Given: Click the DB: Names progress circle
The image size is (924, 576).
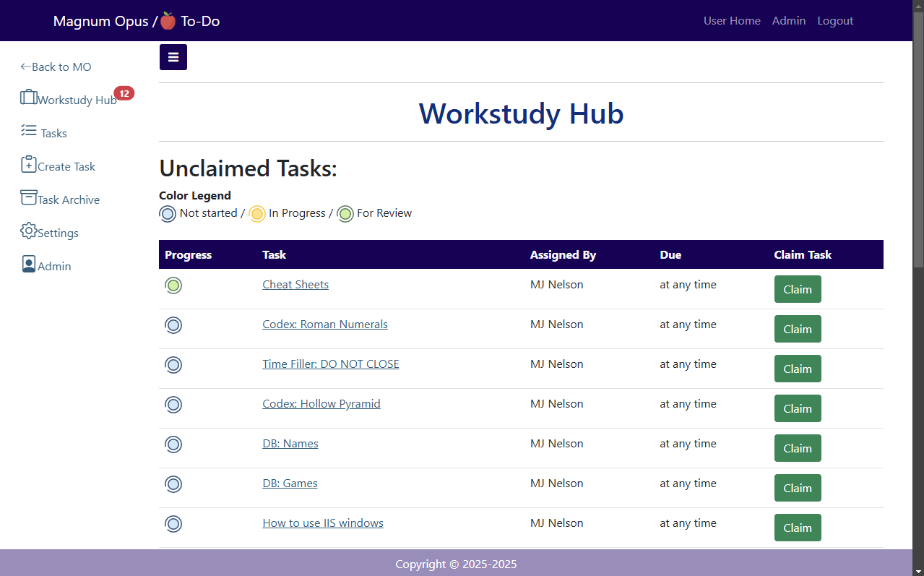Looking at the screenshot, I should (x=173, y=444).
